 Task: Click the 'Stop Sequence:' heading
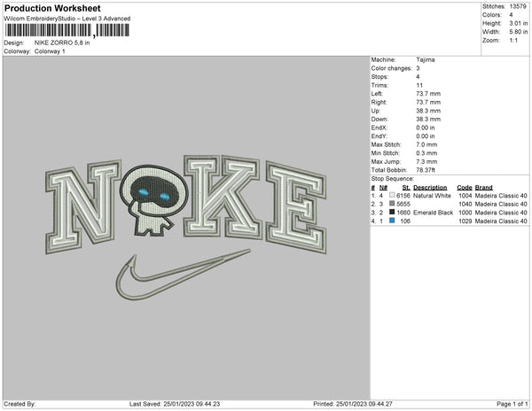(x=392, y=179)
